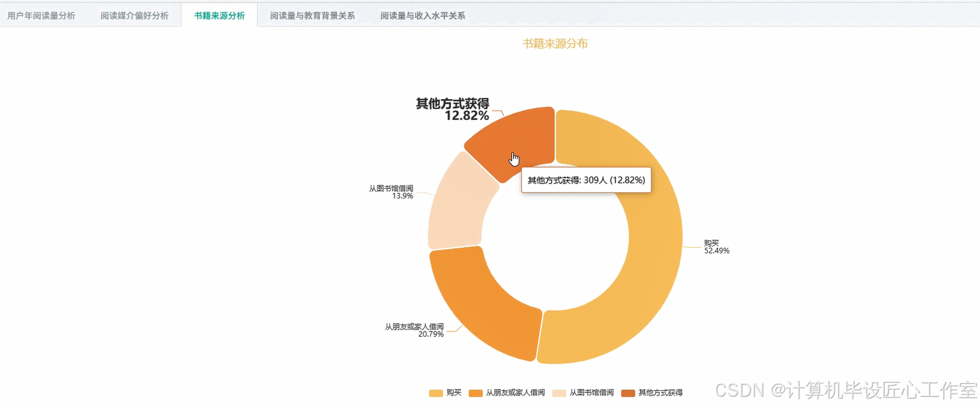Click the 其他方式获得 legend text
The width and height of the screenshot is (980, 407).
[x=660, y=393]
